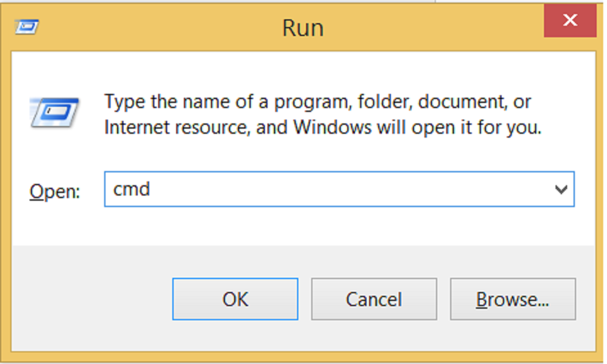The image size is (607, 364).
Task: Click the Open: label
Action: click(55, 192)
